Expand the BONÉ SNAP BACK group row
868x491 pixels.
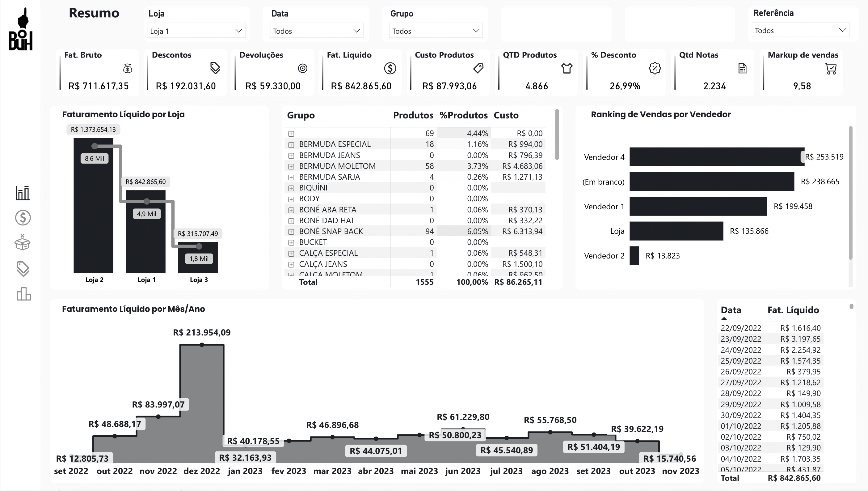(x=291, y=232)
